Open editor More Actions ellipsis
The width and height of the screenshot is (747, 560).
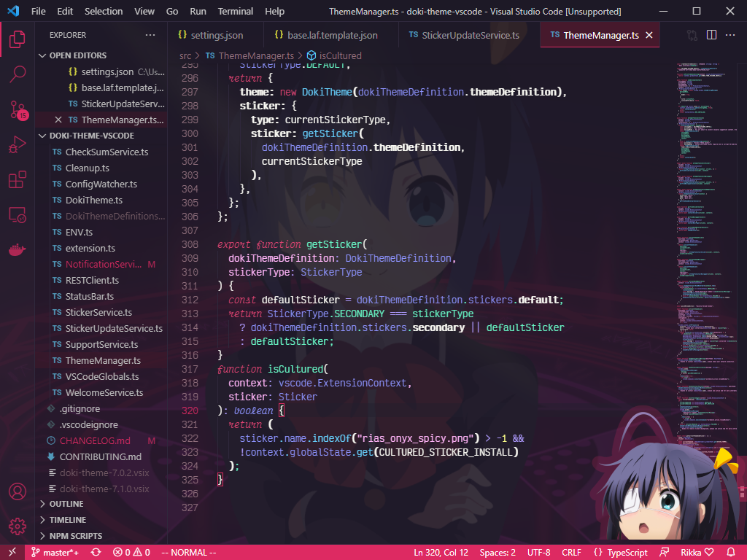(730, 35)
